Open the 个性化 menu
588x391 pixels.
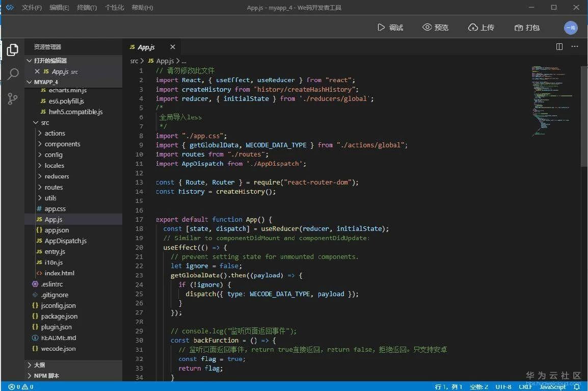(114, 8)
